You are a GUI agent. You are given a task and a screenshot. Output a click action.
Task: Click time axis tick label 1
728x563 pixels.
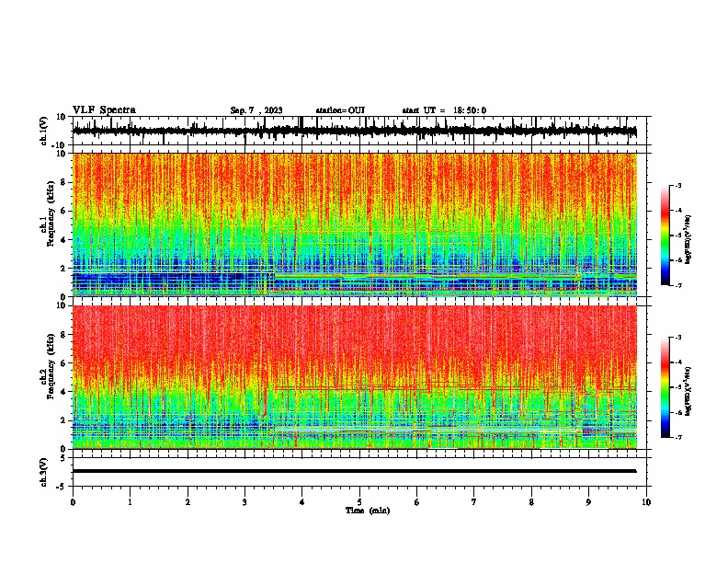pos(130,502)
